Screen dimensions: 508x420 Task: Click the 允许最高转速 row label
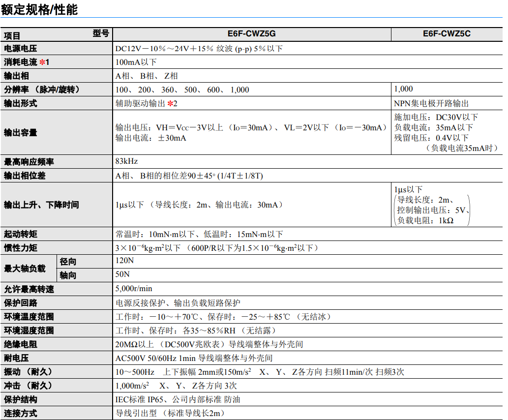point(29,289)
